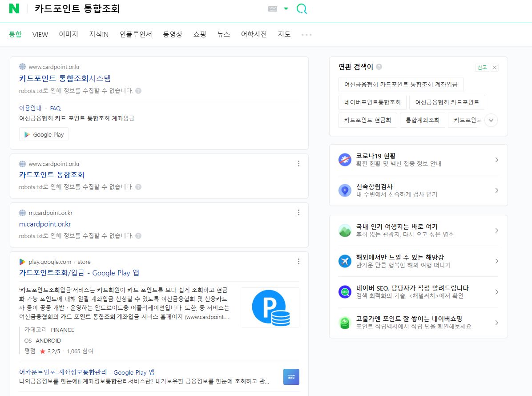Select 여신금융협회 카드포인트 related search chip

tap(447, 102)
